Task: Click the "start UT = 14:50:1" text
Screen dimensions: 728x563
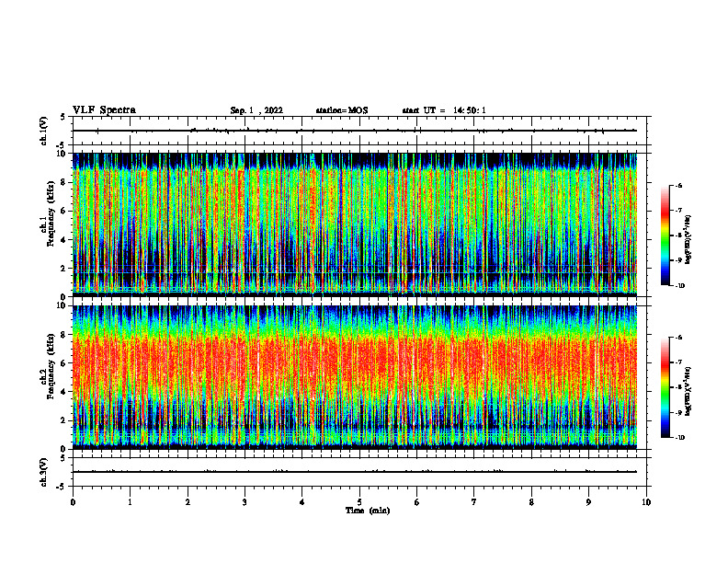Action: point(444,110)
